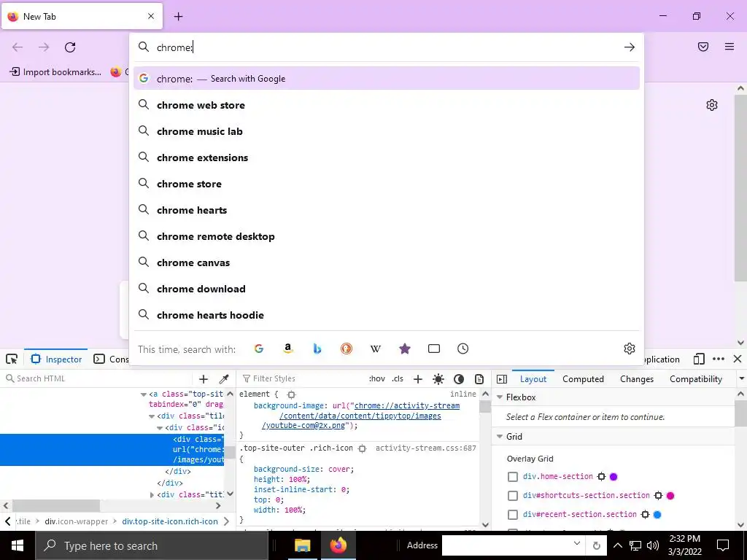Toggle the .cls class panel
The width and height of the screenshot is (747, 560).
click(x=398, y=379)
